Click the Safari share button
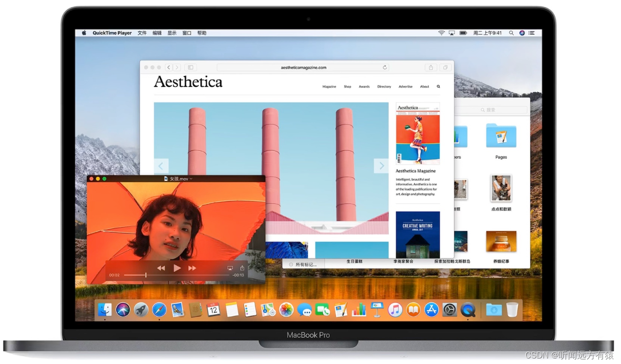621x364 pixels. [431, 67]
